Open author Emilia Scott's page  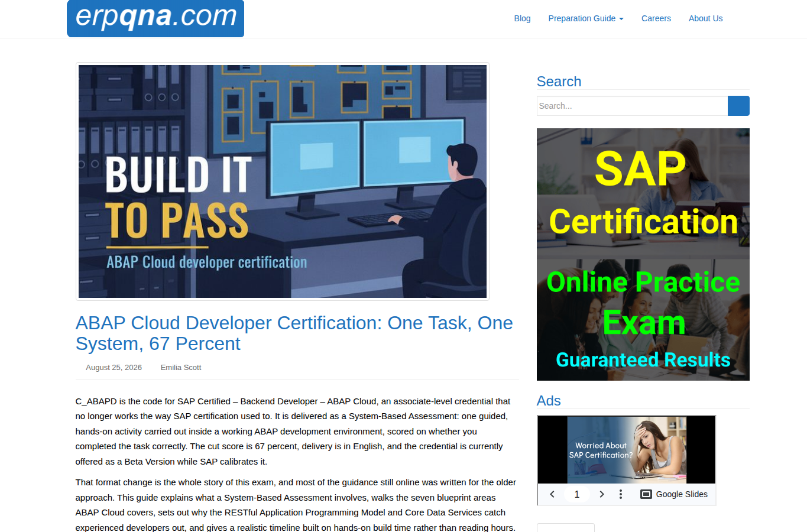pos(181,368)
